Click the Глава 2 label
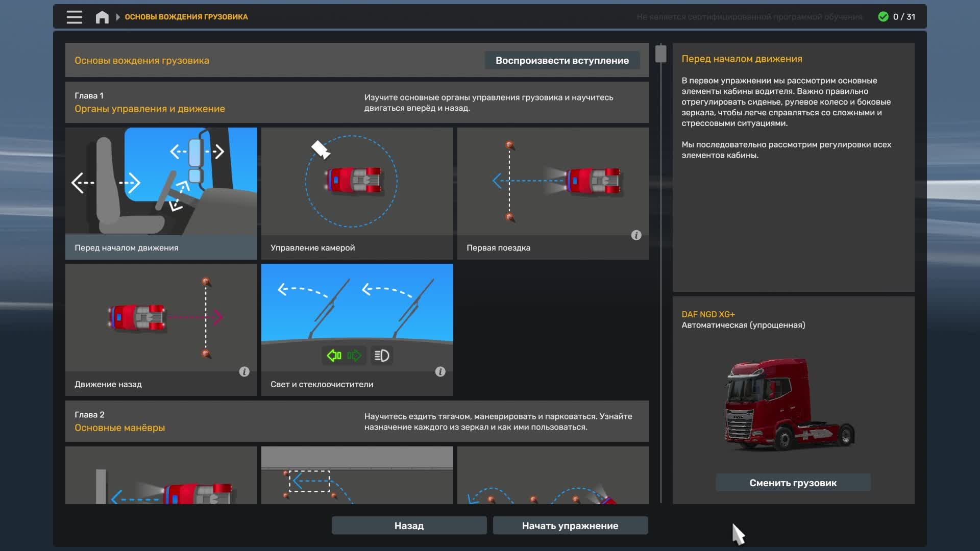This screenshot has width=980, height=551. coord(89,414)
